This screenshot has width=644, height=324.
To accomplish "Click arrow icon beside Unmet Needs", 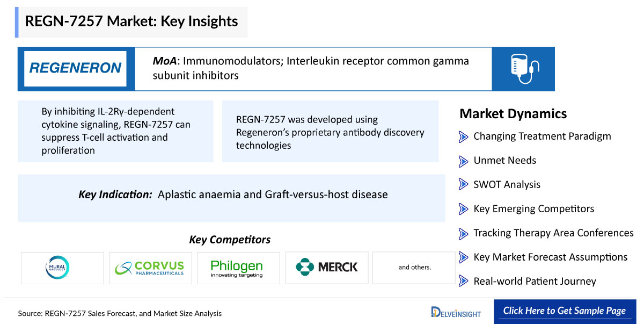I will point(464,161).
